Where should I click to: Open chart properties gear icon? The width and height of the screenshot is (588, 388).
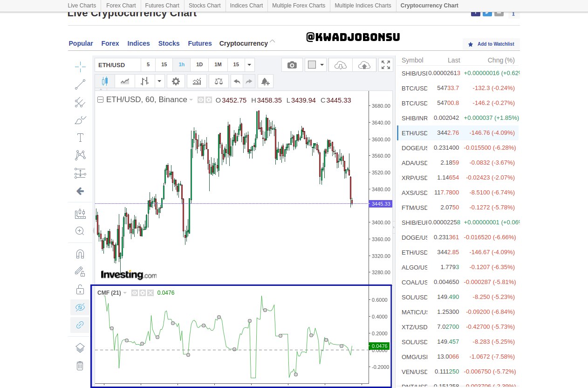coord(176,81)
